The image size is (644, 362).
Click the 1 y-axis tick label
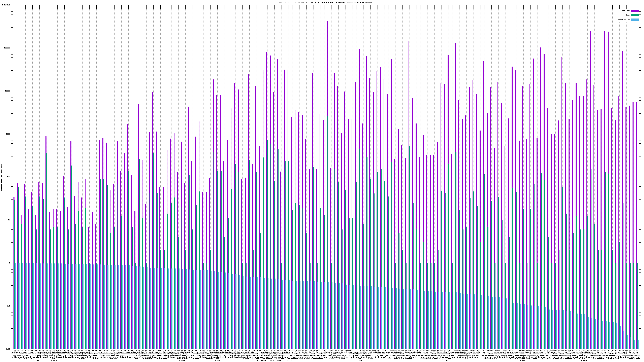click(x=9, y=263)
